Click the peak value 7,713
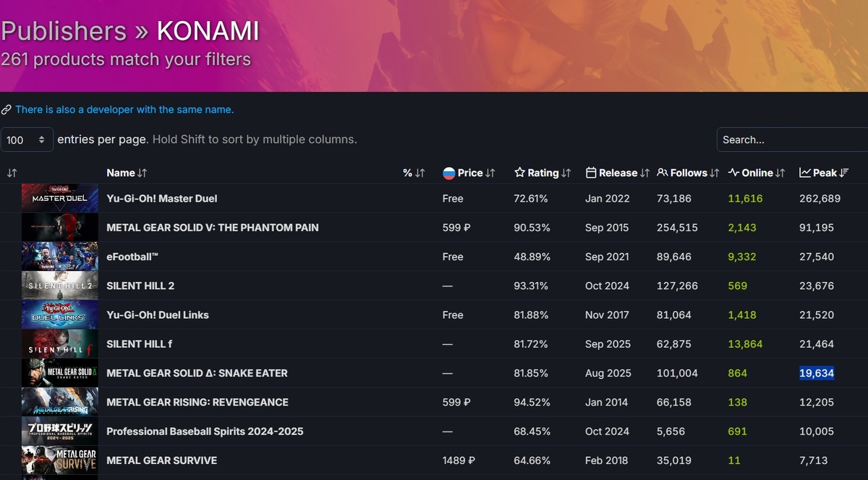The height and width of the screenshot is (480, 868). point(814,460)
